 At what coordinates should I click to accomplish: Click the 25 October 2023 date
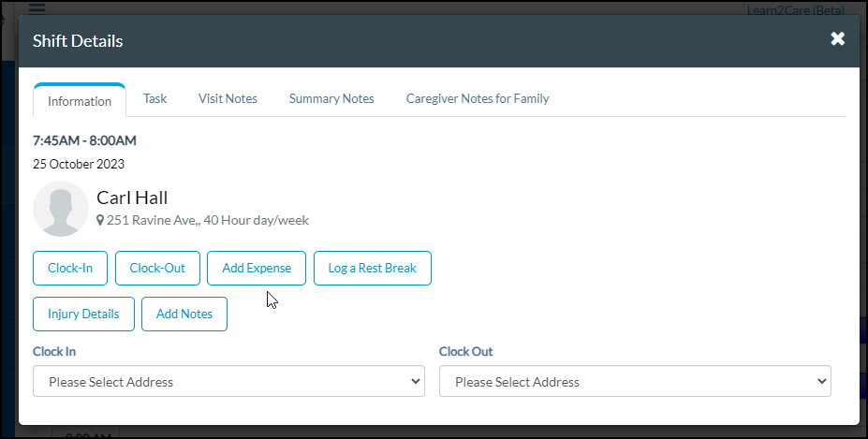[79, 164]
